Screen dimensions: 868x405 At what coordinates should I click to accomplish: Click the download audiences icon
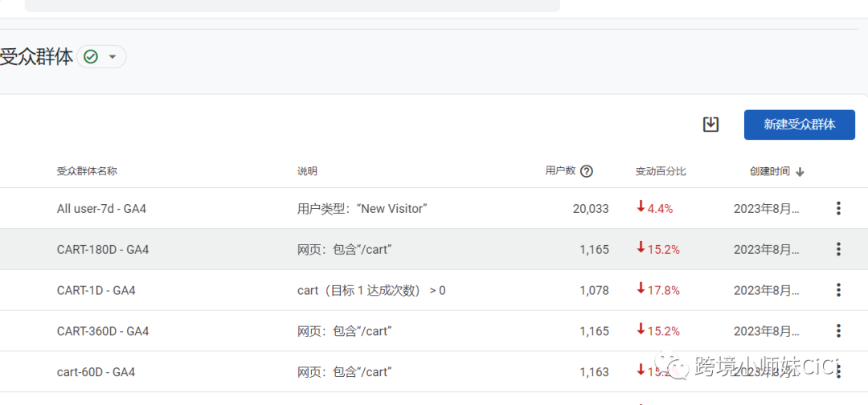pos(710,125)
